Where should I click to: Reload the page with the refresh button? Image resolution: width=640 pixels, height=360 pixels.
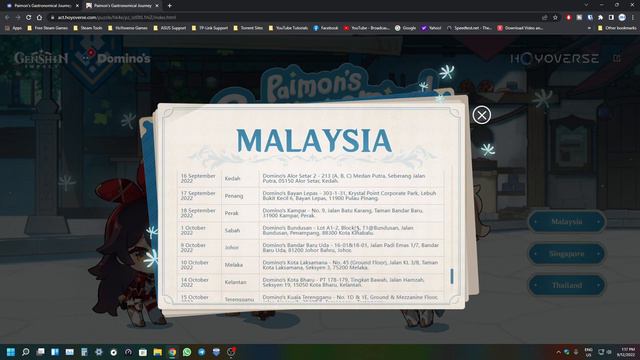(29, 18)
